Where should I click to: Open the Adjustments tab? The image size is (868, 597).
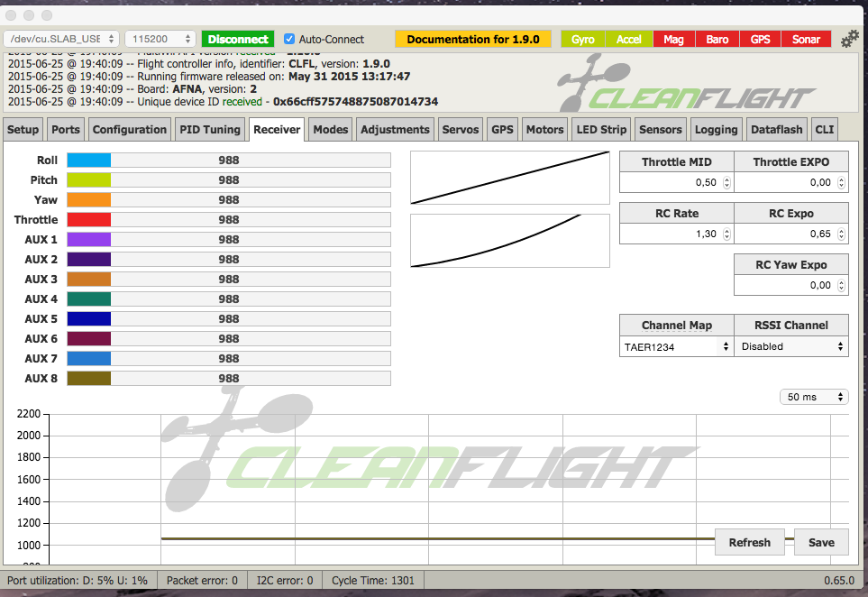[395, 130]
